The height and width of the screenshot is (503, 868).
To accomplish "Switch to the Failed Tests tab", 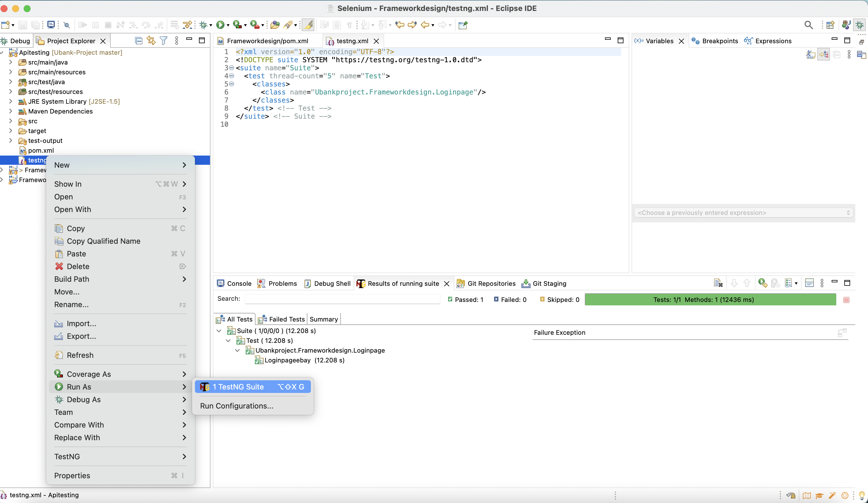I will pos(281,319).
